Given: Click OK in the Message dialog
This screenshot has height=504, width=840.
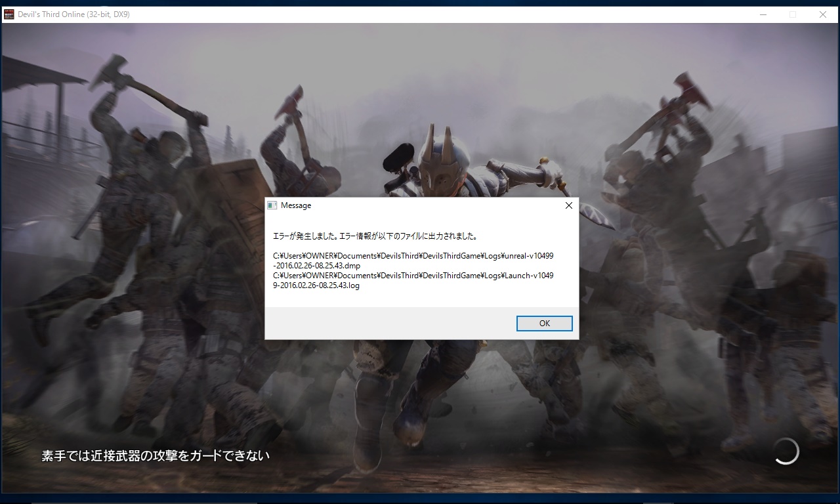Looking at the screenshot, I should [544, 324].
